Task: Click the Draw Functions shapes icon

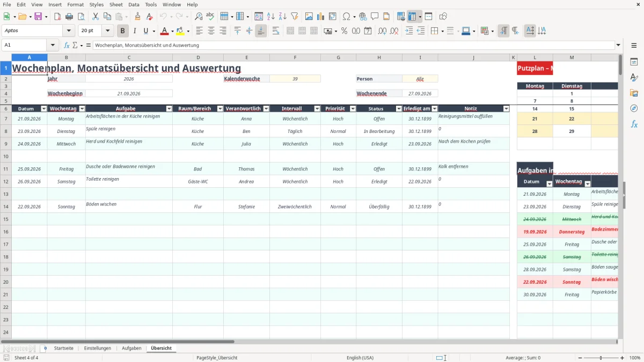Action: point(443,17)
